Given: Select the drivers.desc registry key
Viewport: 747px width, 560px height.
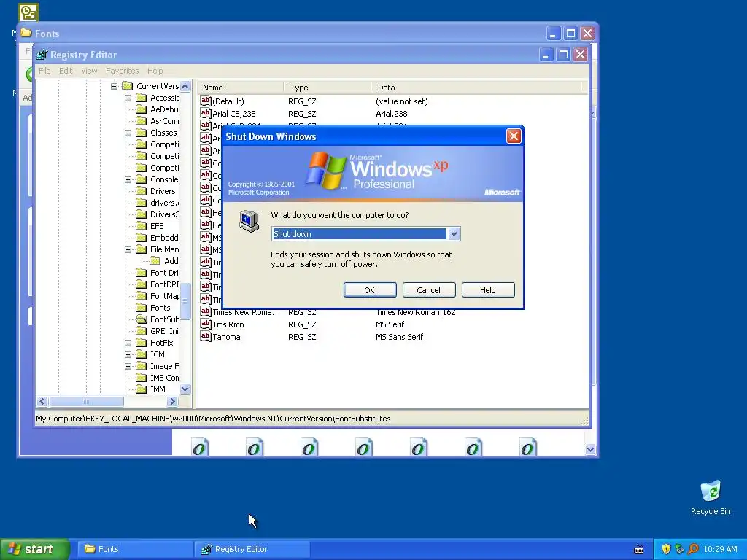Looking at the screenshot, I should point(164,203).
